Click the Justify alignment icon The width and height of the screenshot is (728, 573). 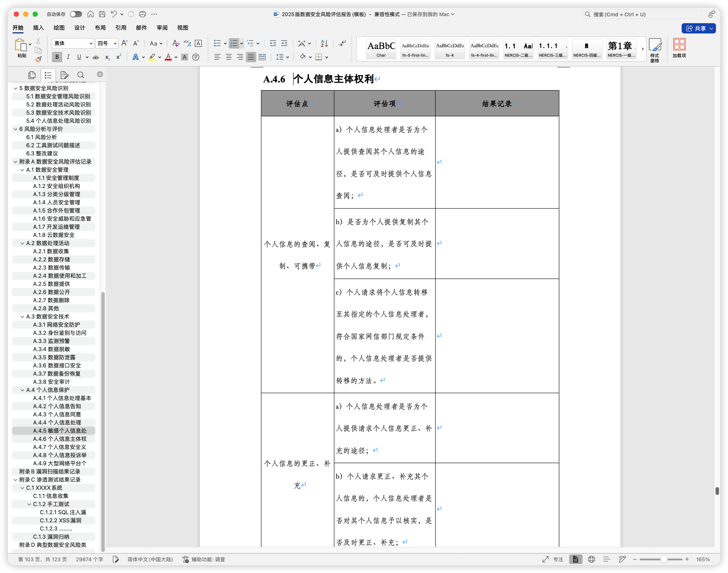(x=251, y=57)
